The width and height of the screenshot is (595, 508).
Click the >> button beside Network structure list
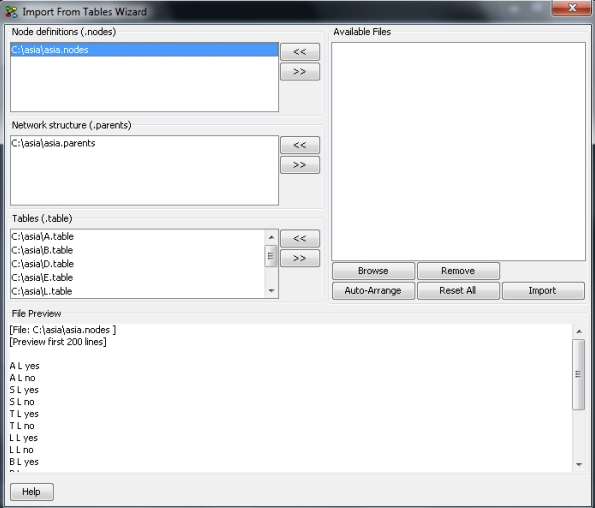(300, 165)
